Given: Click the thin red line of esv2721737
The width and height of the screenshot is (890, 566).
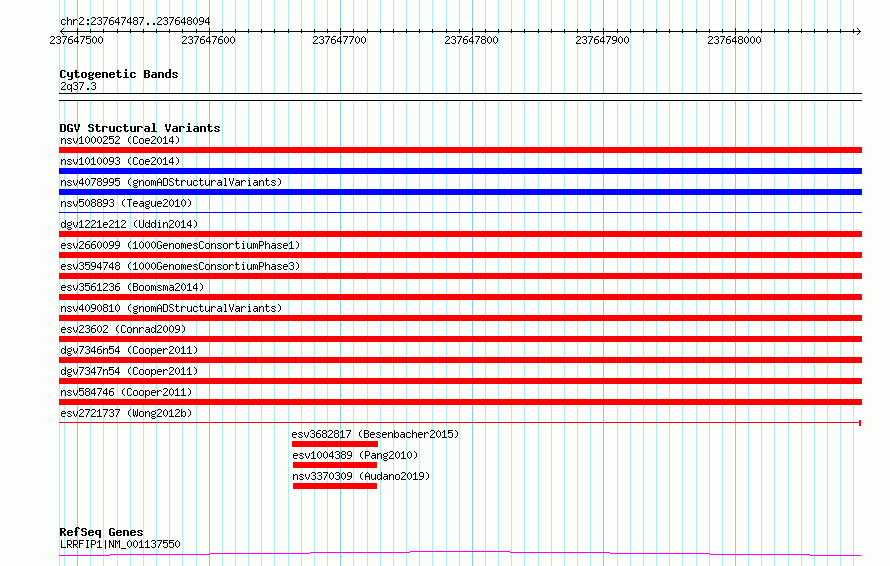Looking at the screenshot, I should 460,423.
